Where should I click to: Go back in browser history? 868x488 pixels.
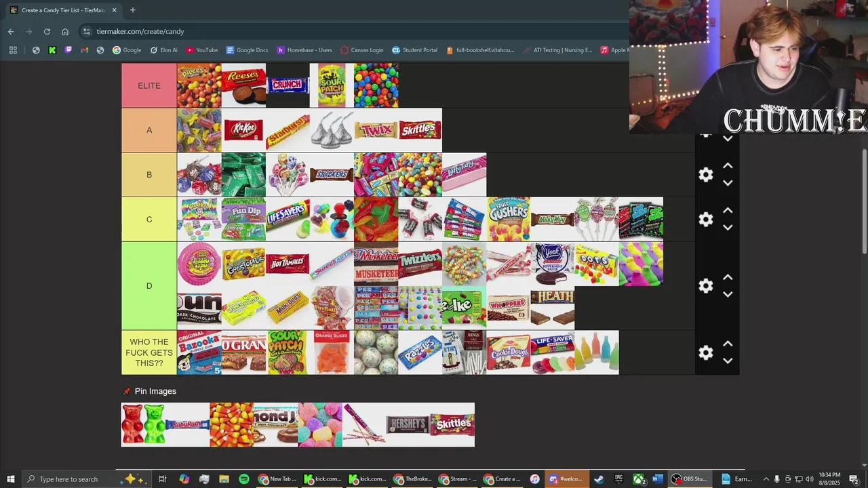11,31
